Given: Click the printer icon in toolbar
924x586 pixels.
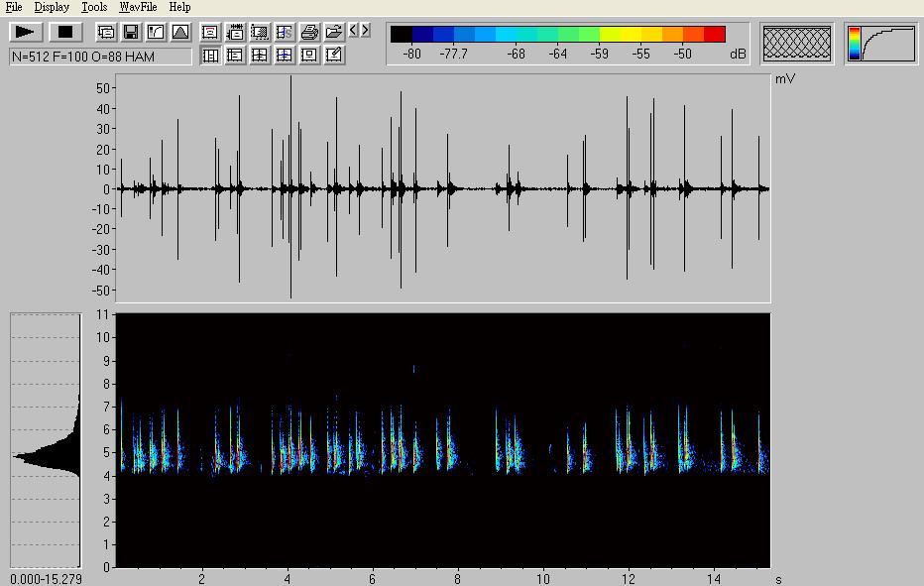Looking at the screenshot, I should [x=309, y=32].
